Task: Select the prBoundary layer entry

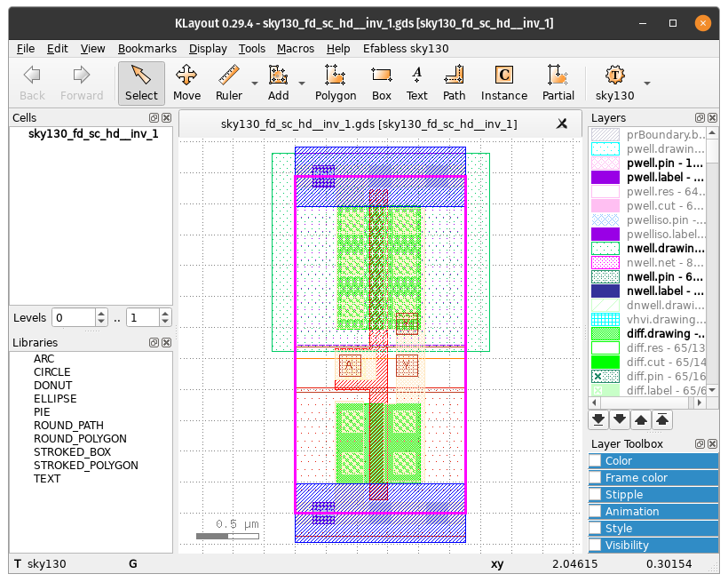Action: [x=648, y=134]
